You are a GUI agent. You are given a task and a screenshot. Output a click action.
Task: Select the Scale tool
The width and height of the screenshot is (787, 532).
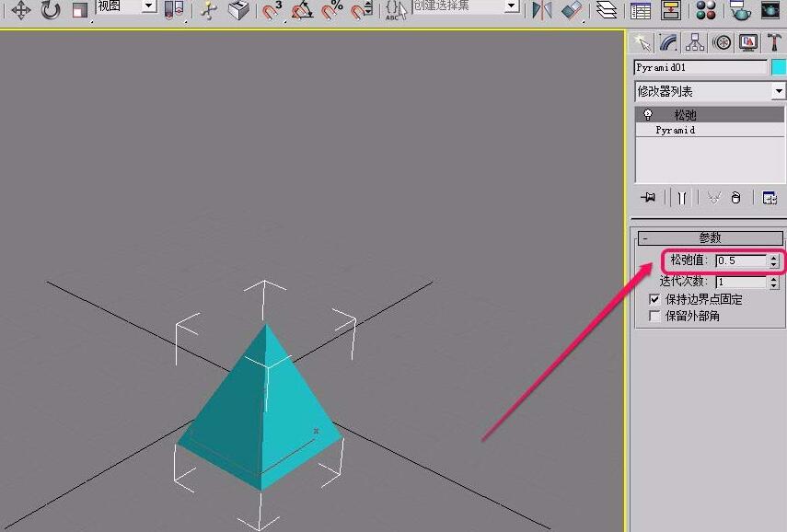coord(79,9)
